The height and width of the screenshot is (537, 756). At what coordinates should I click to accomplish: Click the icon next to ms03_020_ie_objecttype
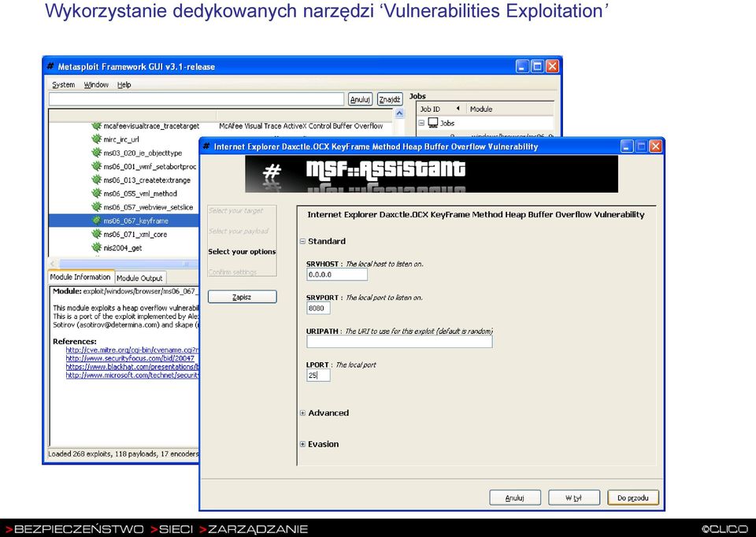96,153
